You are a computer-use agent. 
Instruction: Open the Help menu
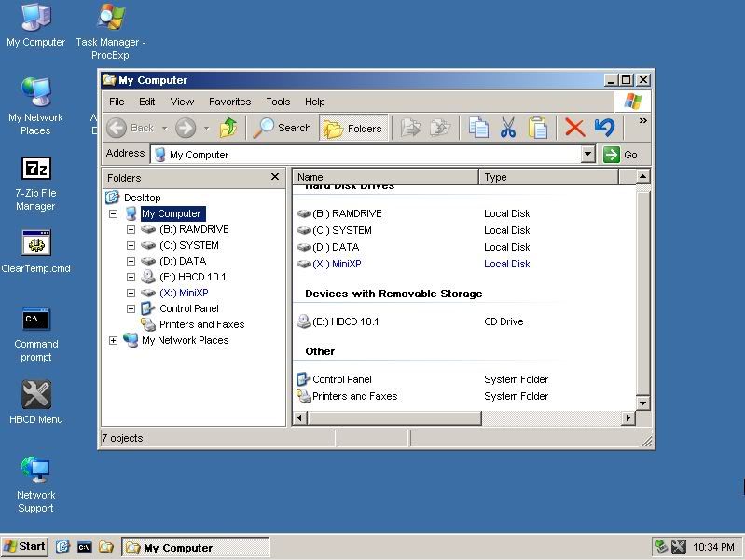pos(314,102)
